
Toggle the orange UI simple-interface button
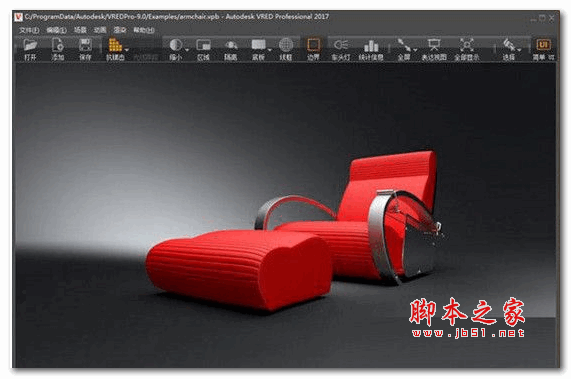pos(543,45)
